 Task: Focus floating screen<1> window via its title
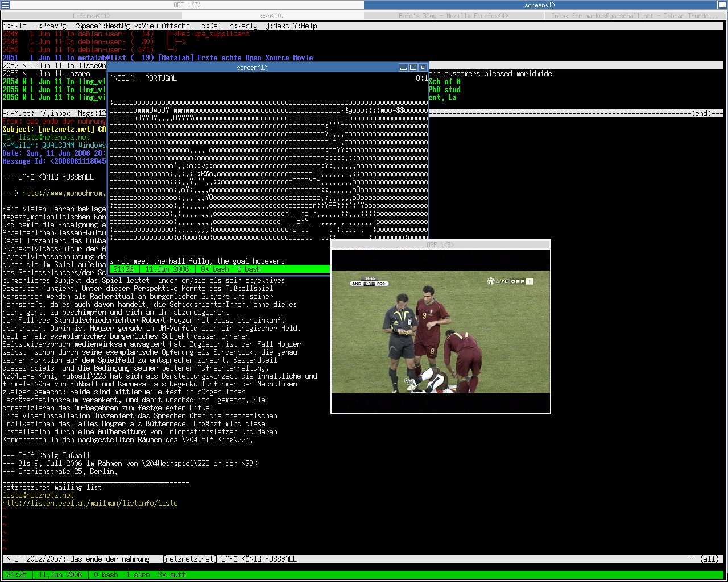[252, 67]
